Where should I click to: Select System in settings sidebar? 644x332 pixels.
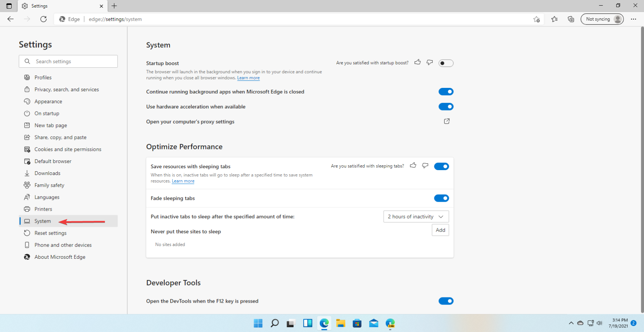tap(68, 221)
